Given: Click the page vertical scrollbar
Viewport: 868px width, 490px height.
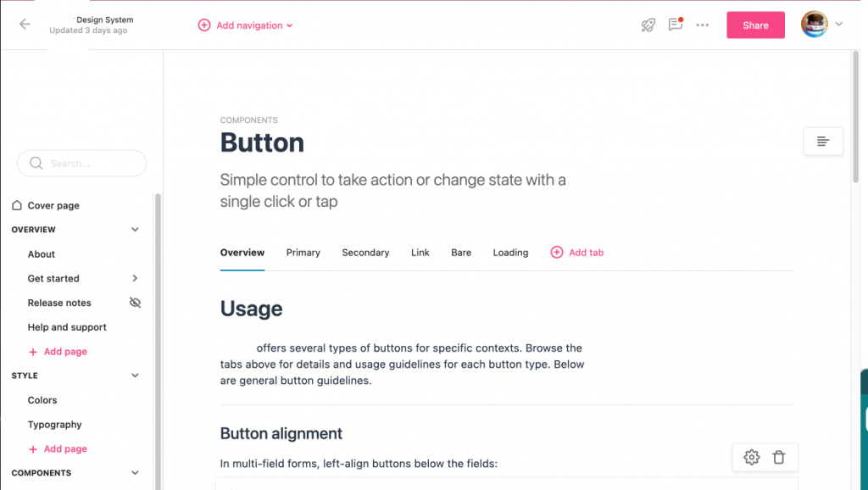Looking at the screenshot, I should [x=855, y=116].
